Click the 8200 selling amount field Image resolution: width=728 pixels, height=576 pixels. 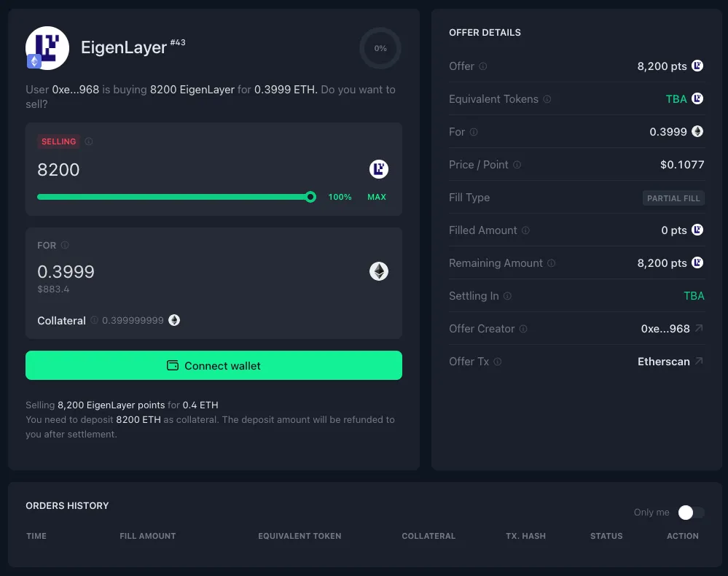[58, 170]
